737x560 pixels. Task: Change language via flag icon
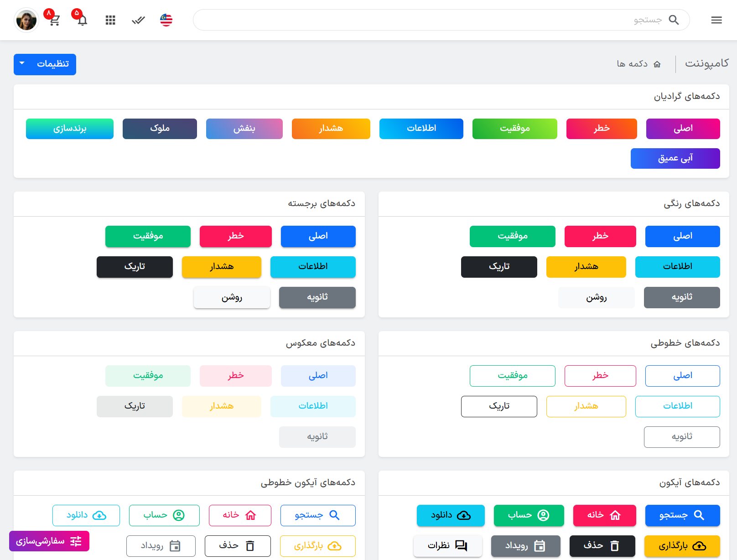(x=166, y=20)
